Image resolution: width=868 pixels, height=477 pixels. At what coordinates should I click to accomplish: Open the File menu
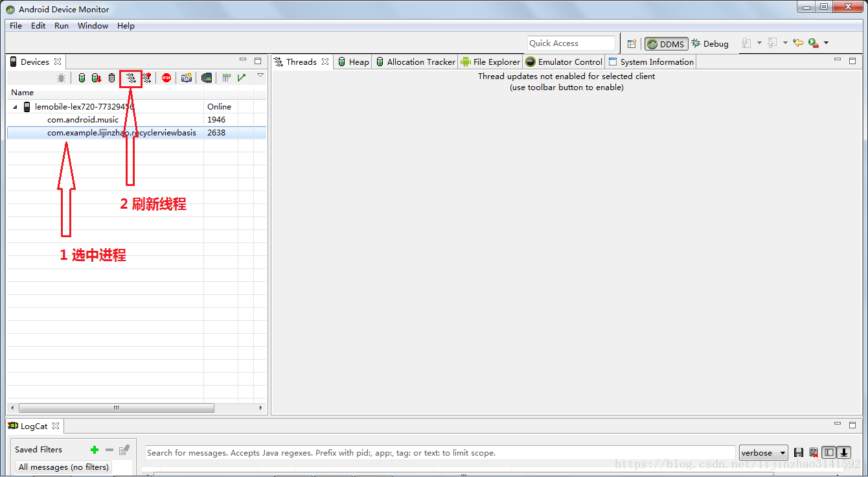pos(16,26)
